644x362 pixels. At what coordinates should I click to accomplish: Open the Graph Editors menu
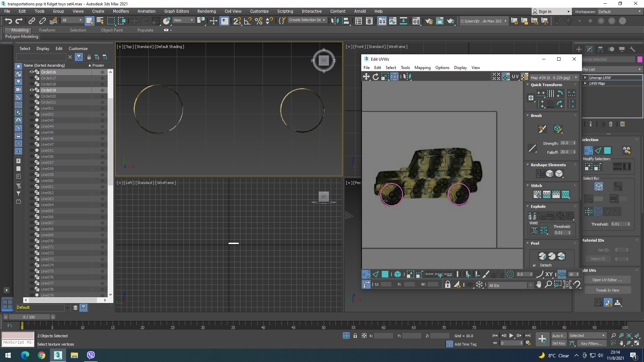(x=176, y=11)
